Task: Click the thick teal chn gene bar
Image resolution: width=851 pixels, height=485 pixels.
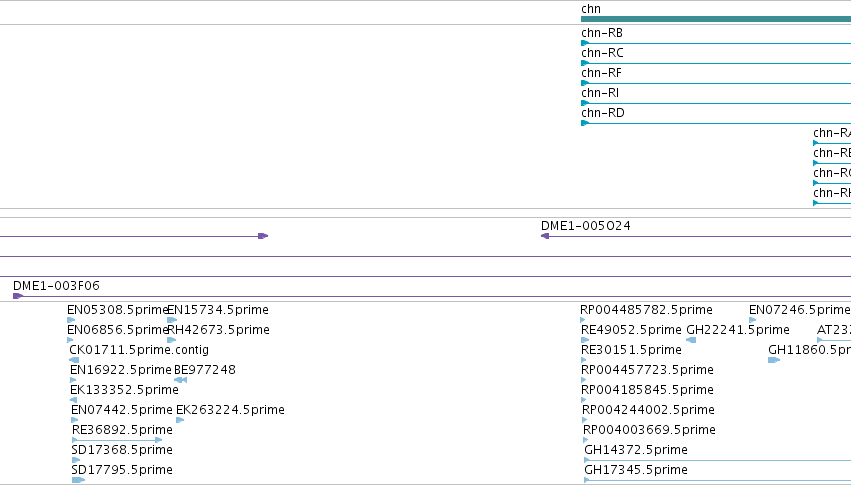Action: [x=716, y=19]
